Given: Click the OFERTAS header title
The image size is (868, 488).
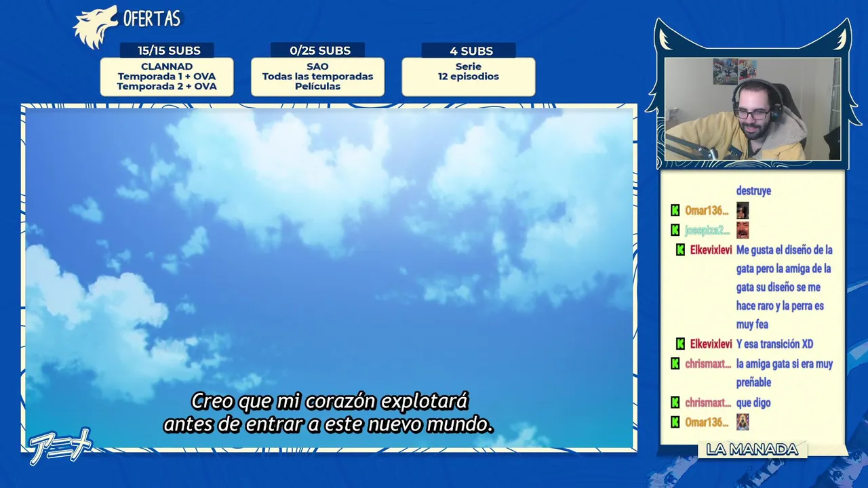Looking at the screenshot, I should pyautogui.click(x=152, y=18).
